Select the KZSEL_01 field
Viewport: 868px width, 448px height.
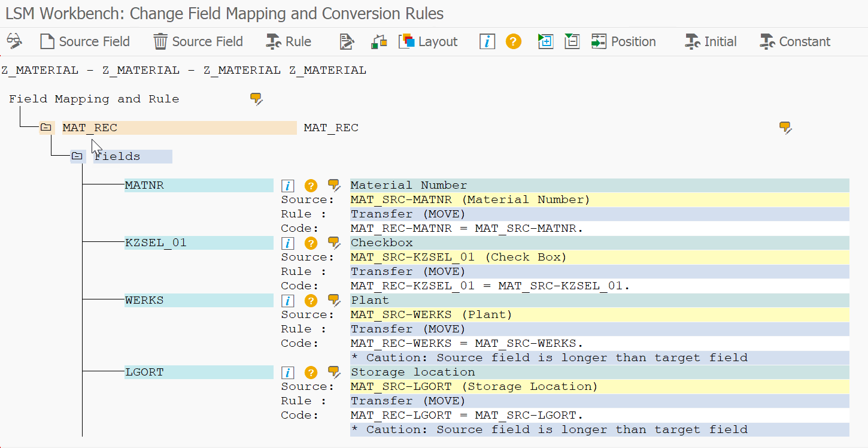[199, 243]
